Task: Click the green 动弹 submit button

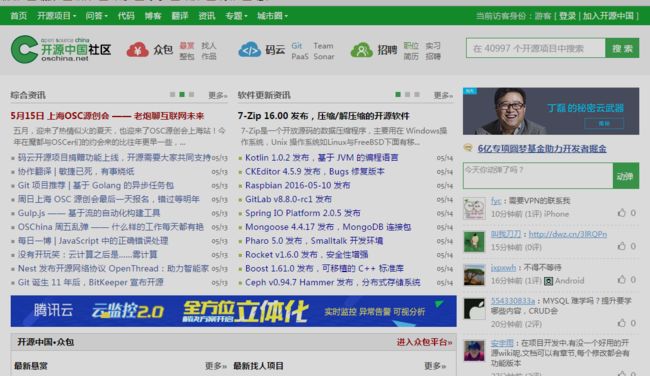Action: point(626,176)
